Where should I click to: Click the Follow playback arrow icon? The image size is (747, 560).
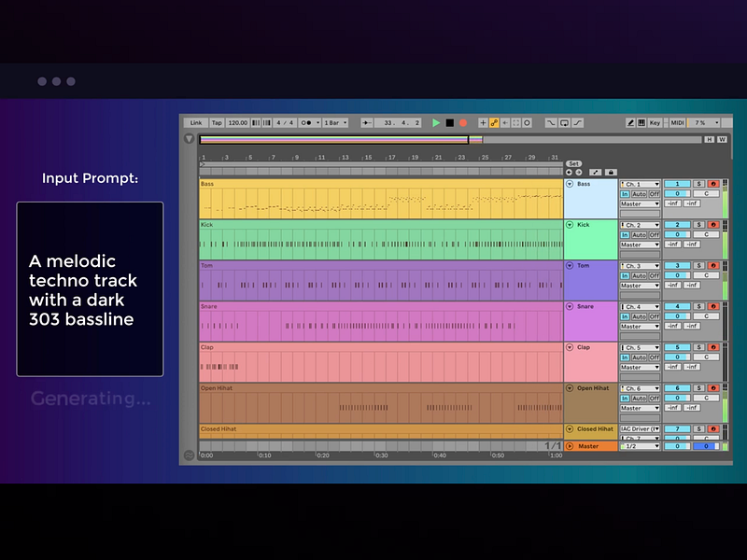(366, 123)
